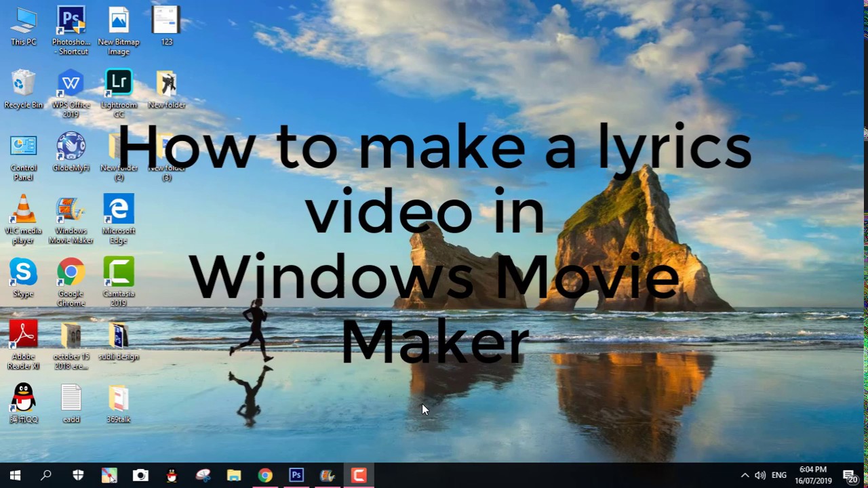Select the Lightroom CC desktop icon
The image size is (868, 488).
point(119,94)
